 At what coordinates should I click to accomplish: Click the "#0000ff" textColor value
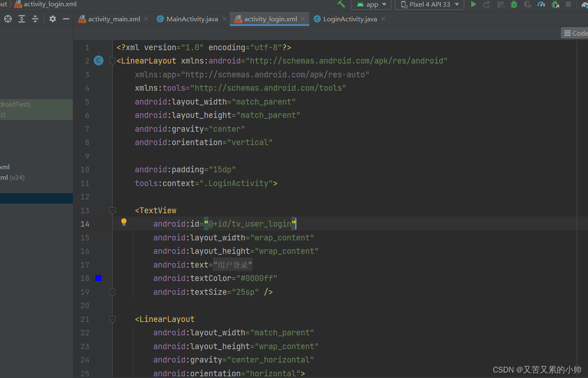[x=257, y=278]
